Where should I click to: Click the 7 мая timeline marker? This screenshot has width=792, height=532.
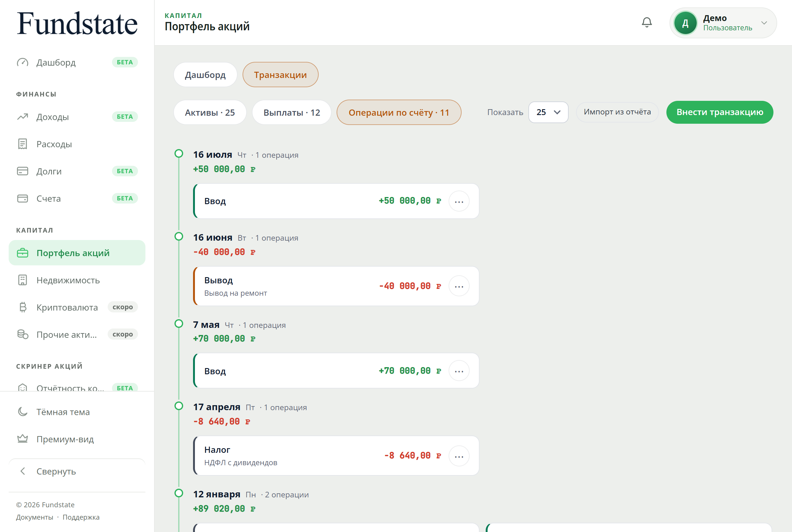coord(179,324)
